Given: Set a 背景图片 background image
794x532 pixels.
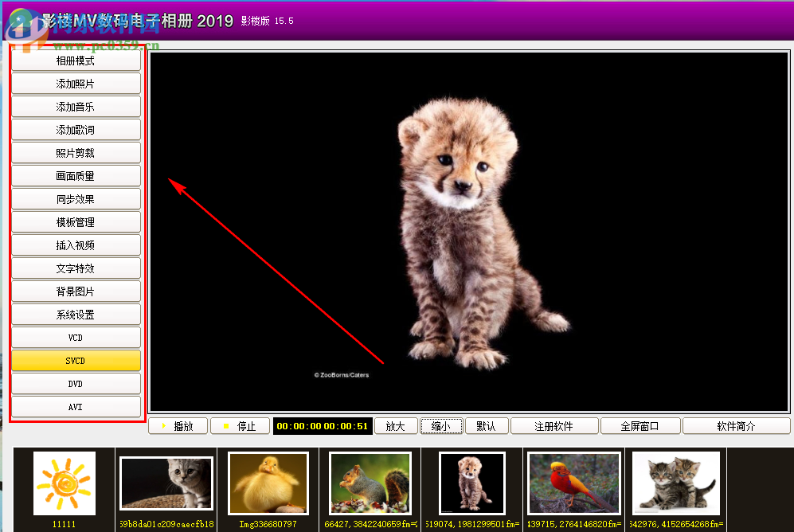Looking at the screenshot, I should pyautogui.click(x=76, y=291).
